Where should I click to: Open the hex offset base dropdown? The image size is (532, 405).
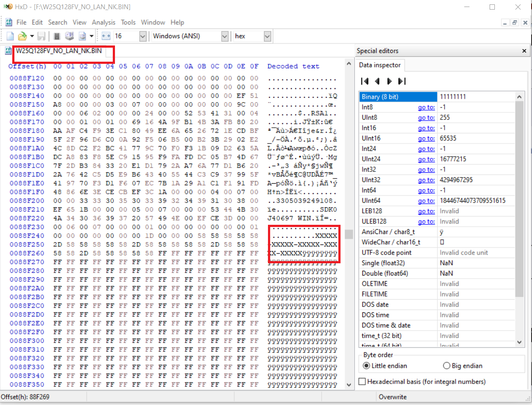tap(268, 36)
